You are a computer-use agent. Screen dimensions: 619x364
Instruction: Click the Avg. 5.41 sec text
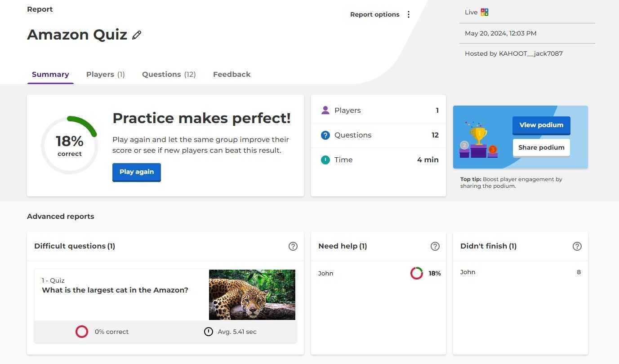pos(237,332)
